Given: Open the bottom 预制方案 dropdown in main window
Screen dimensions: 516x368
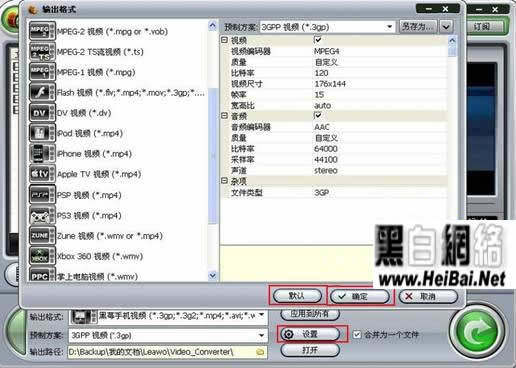Looking at the screenshot, I should coord(262,335).
